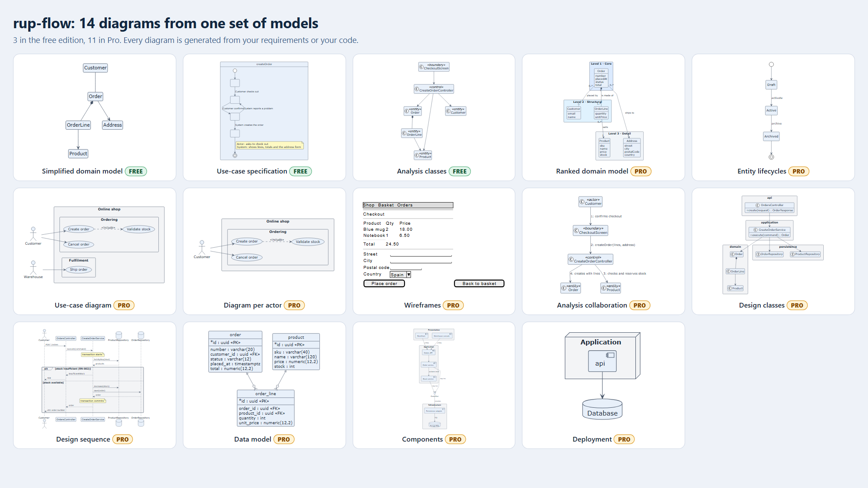Click the PRO badge on Data model
868x488 pixels.
point(284,439)
